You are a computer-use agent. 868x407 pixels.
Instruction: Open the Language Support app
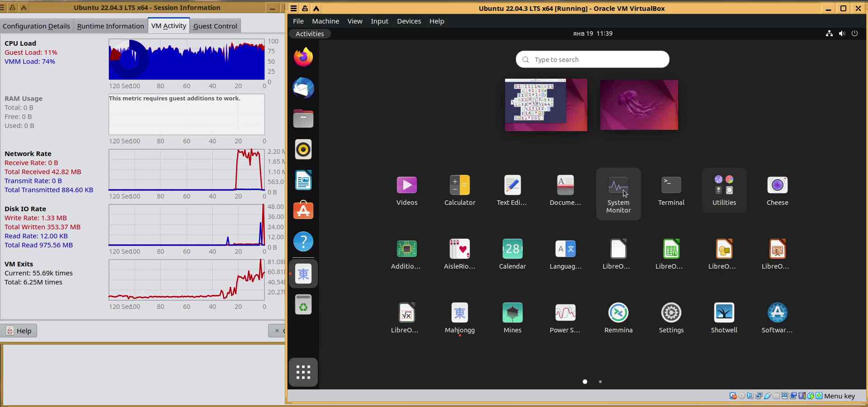(x=565, y=254)
